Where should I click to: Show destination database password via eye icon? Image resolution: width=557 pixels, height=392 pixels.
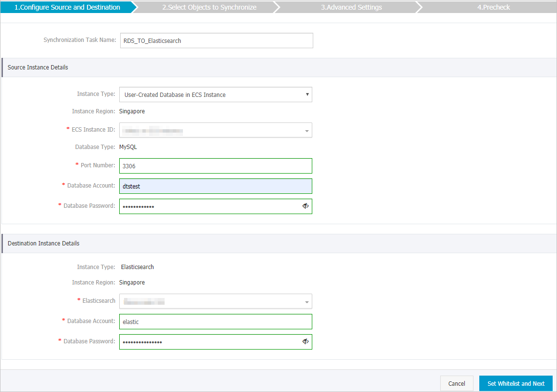[x=305, y=342]
